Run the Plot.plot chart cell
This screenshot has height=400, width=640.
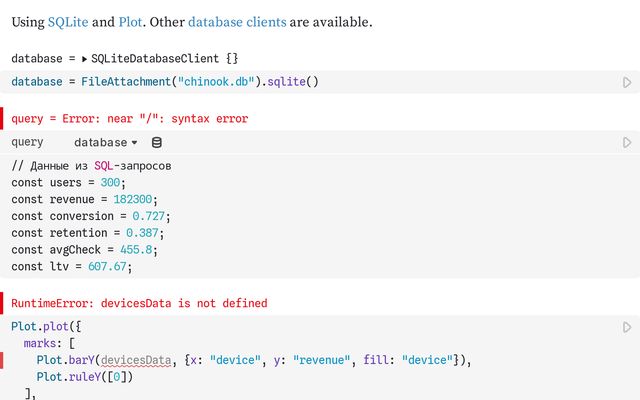tap(627, 327)
